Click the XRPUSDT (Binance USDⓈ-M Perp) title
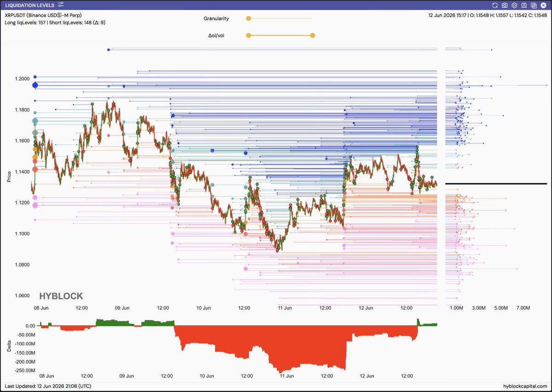 pyautogui.click(x=43, y=15)
